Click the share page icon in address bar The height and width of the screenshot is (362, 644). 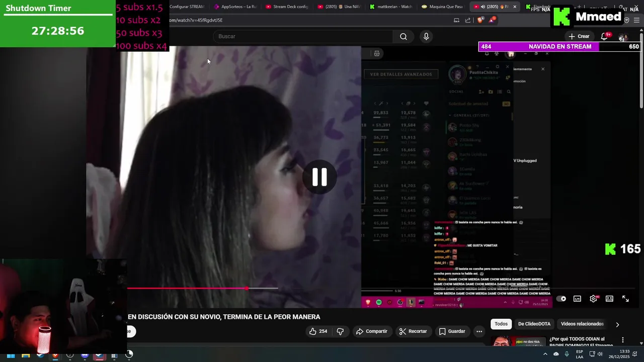click(x=468, y=20)
